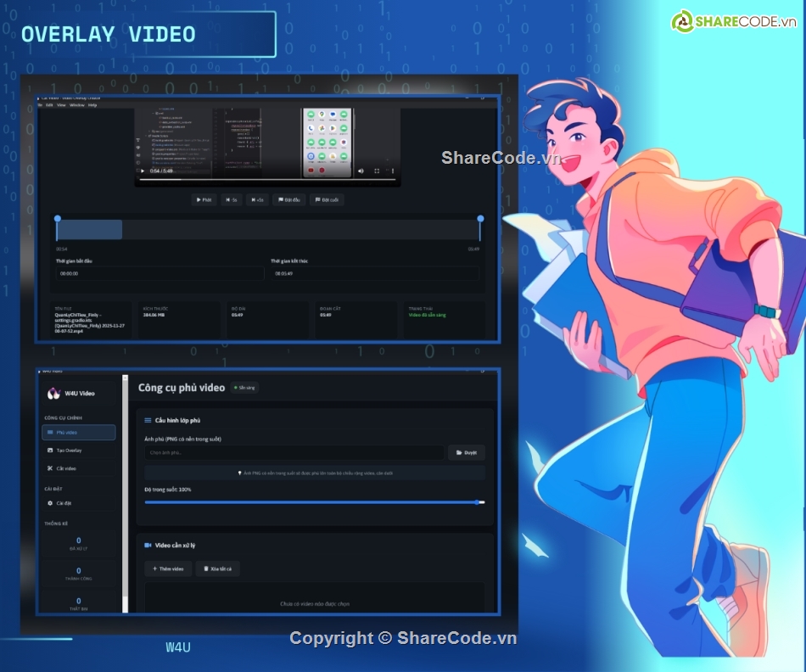Screen dimensions: 806x672
Task: Select the Cắt video tool
Action: pos(81,468)
